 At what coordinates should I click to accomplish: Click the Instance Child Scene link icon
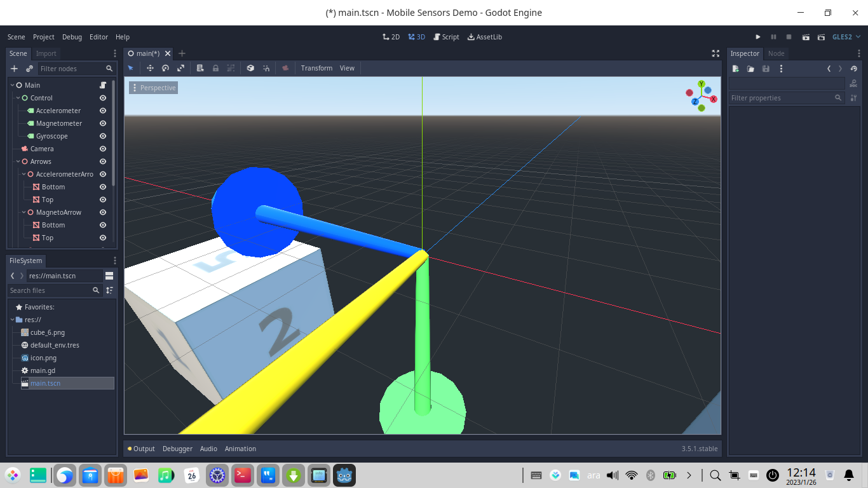coord(29,69)
